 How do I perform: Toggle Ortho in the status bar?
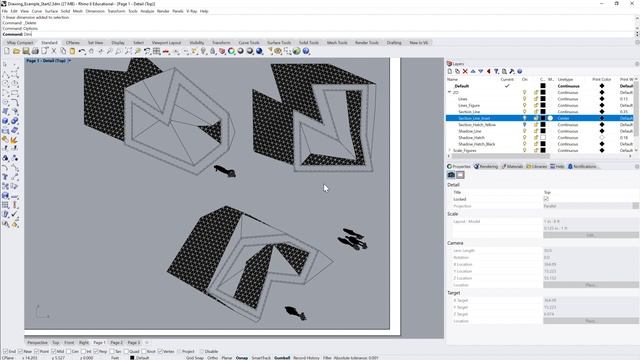(x=212, y=358)
